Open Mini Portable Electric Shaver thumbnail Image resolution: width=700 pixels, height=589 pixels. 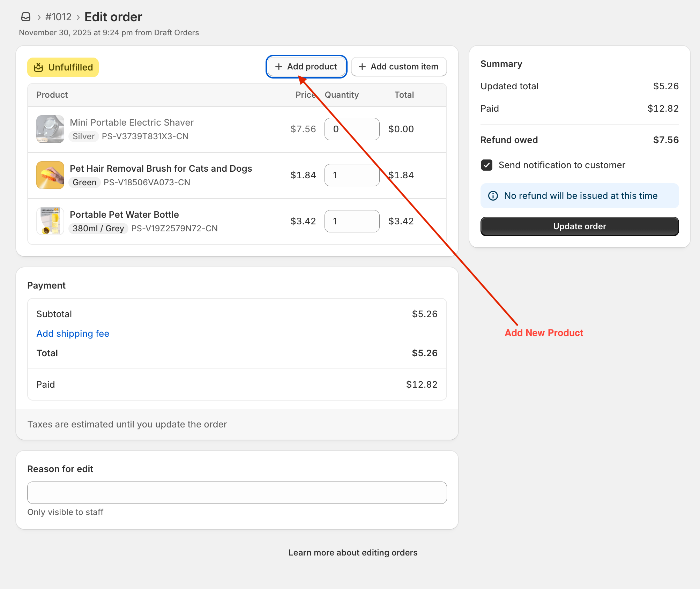pos(50,129)
